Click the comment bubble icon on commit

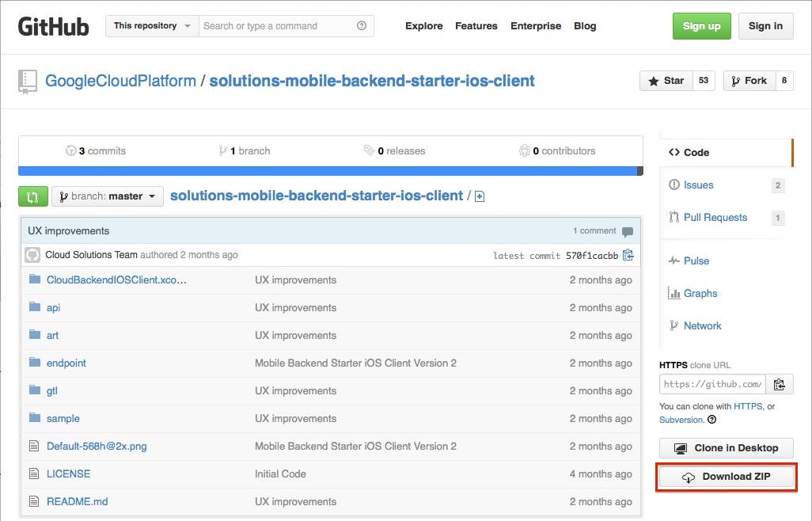point(628,232)
